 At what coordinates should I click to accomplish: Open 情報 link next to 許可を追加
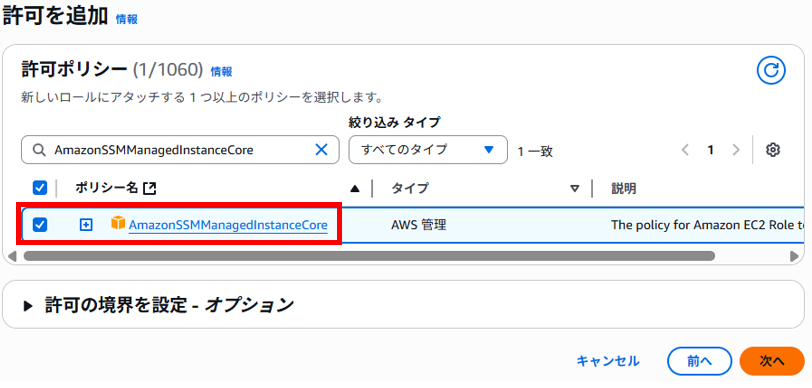click(x=127, y=20)
